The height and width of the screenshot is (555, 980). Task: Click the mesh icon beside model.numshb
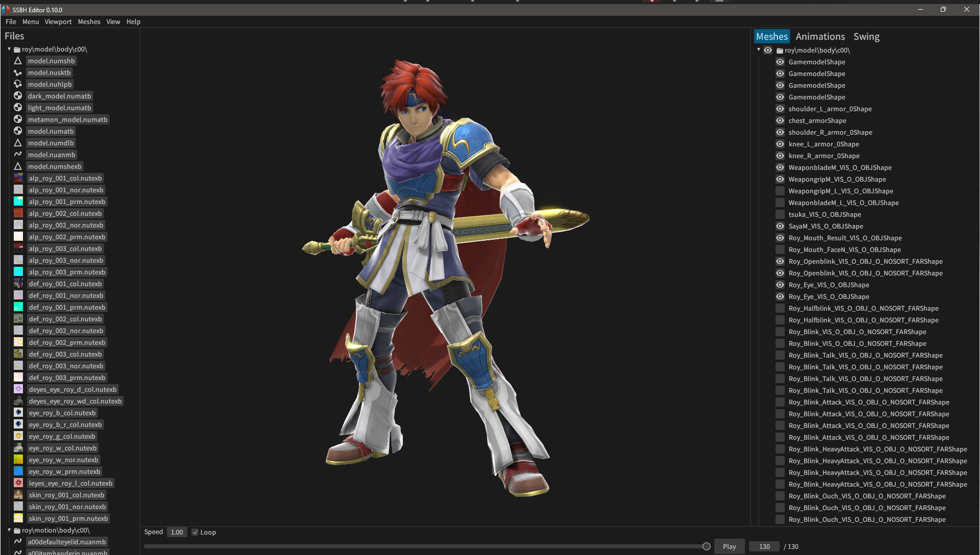click(x=18, y=61)
